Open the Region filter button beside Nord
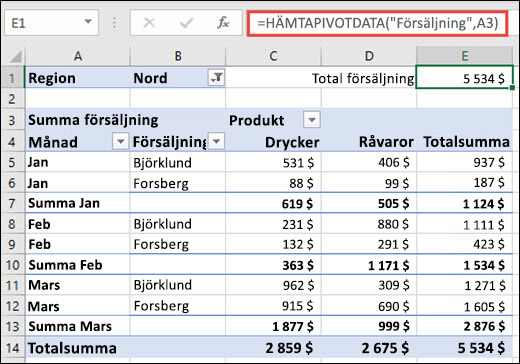Screen dimensions: 520x364 216,78
